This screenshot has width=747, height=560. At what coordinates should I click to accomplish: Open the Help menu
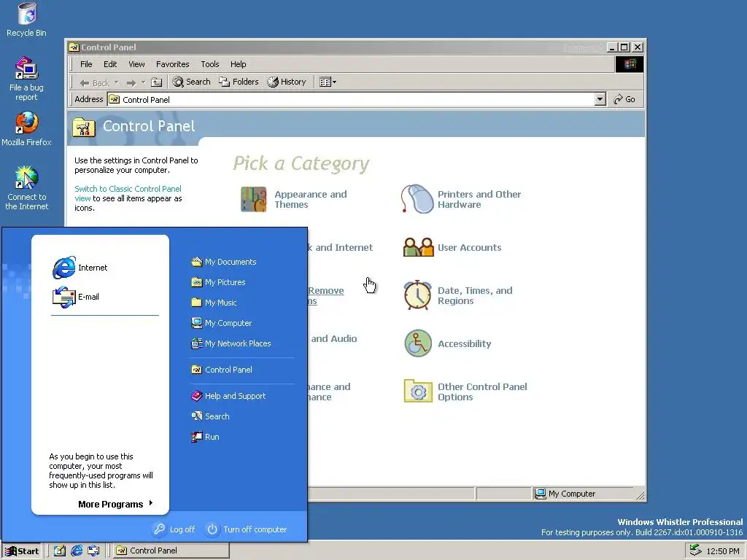[x=239, y=64]
